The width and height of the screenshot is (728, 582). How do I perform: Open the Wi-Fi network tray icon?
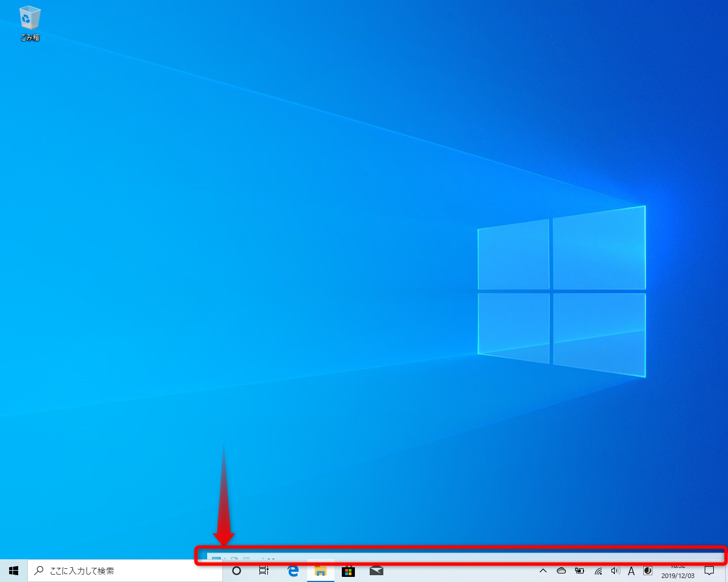pyautogui.click(x=598, y=571)
